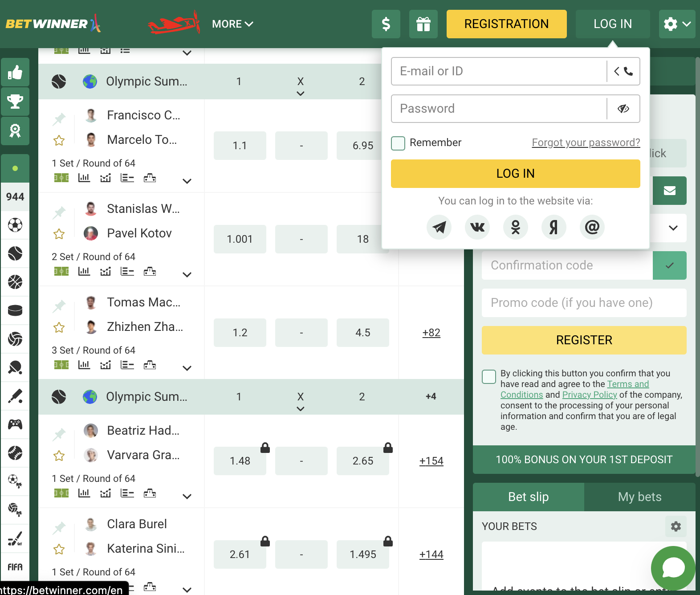Expand the MORE dropdown menu

coord(232,24)
